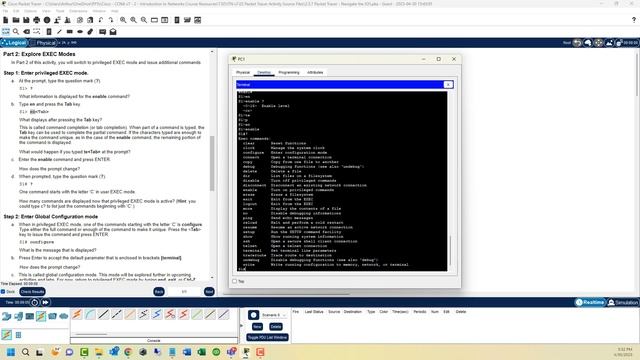Open the question mark help icon

click(x=634, y=20)
